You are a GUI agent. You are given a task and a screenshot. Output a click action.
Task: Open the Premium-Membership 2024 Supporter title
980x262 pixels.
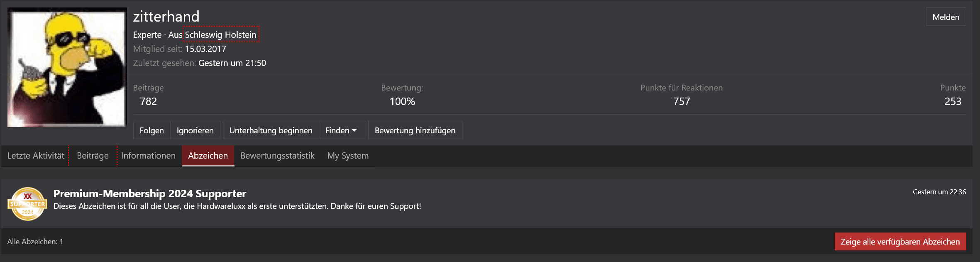click(x=150, y=193)
